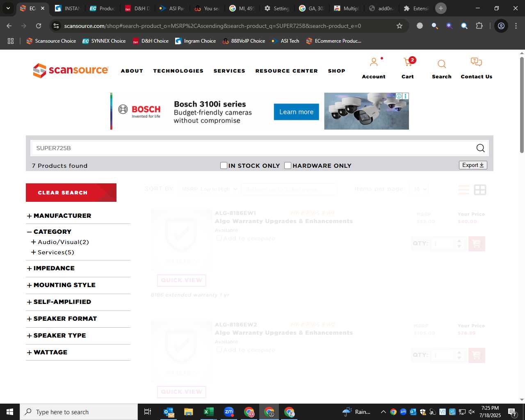The height and width of the screenshot is (420, 525).
Task: Open the Scansource Choice bookmark
Action: [51, 41]
